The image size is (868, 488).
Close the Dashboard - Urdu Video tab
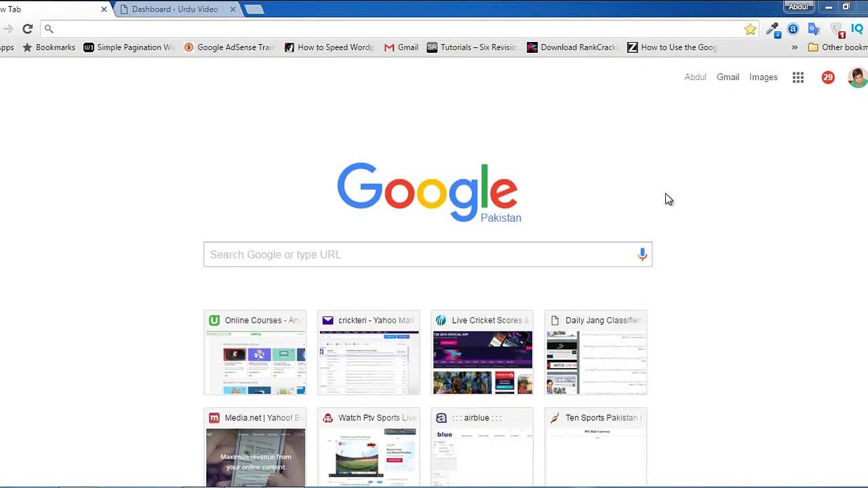point(233,9)
